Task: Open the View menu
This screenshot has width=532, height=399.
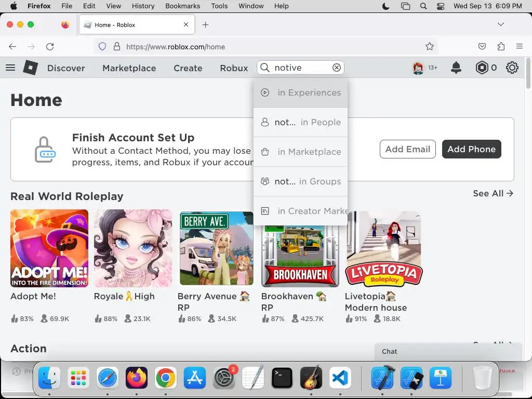Action: pyautogui.click(x=113, y=6)
